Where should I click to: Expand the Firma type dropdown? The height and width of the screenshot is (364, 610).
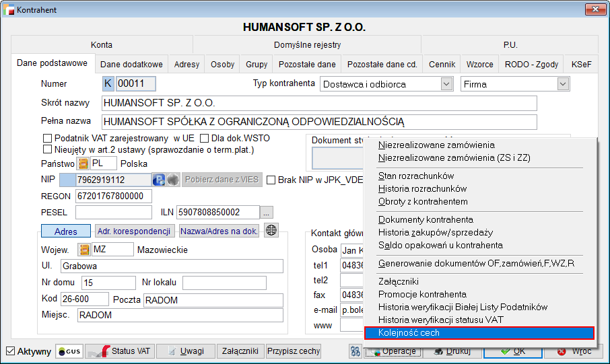click(563, 83)
